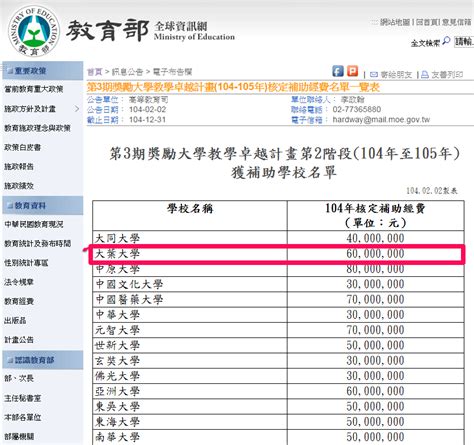Open the 教育資料 sidebar section header

point(43,205)
